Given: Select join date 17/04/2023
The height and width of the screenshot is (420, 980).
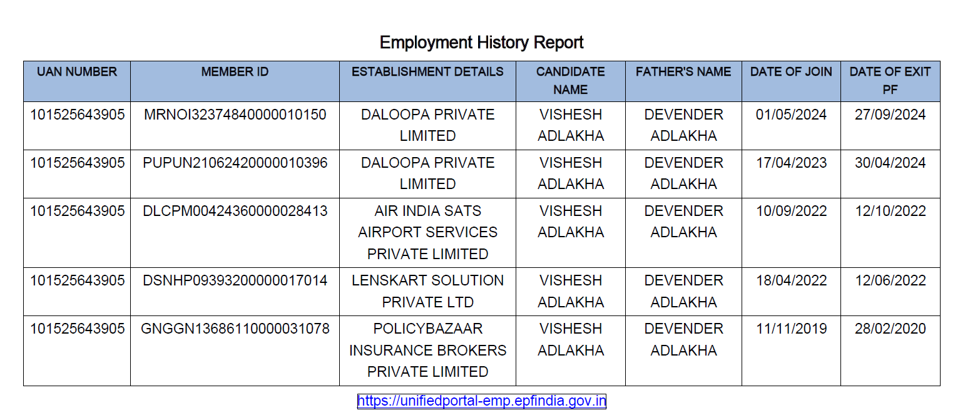Looking at the screenshot, I should (791, 163).
